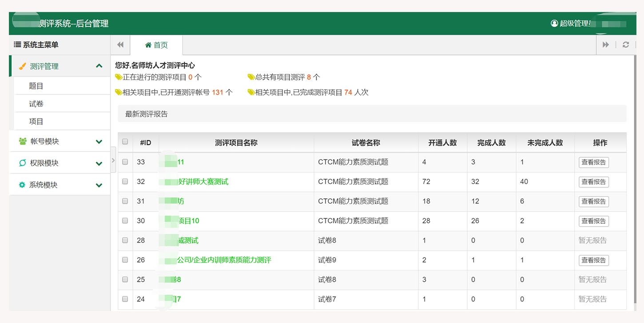Click the 权限模块 circular icon

23,163
